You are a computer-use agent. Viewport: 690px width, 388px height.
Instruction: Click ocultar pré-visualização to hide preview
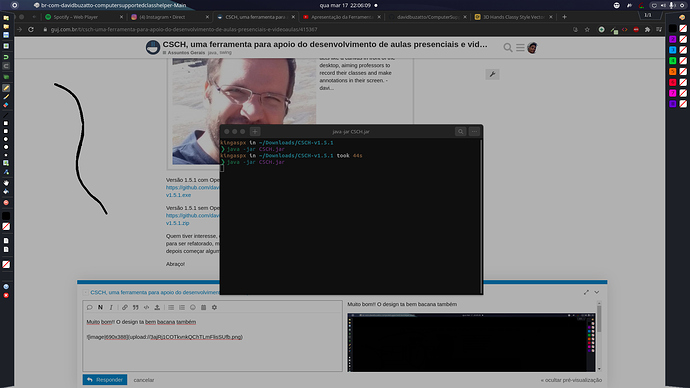(x=571, y=380)
